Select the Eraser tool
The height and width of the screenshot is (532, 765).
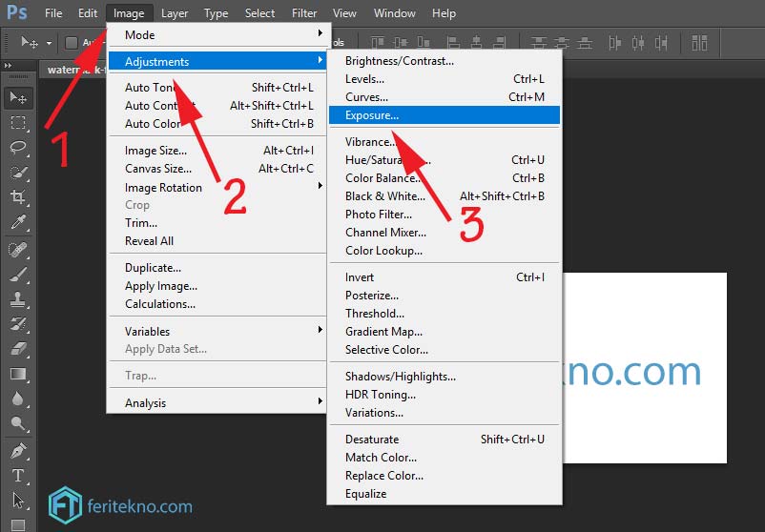18,349
